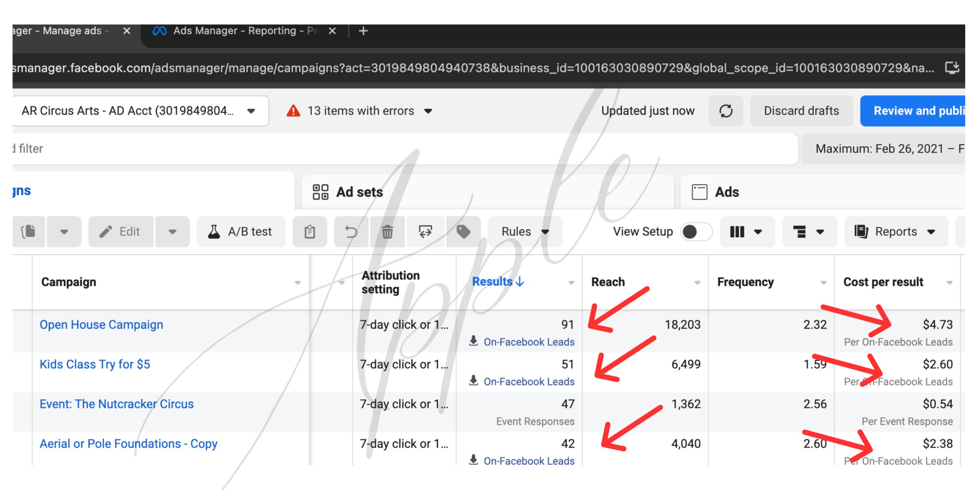Click the Reach column header
This screenshot has height=490, width=980.
(x=608, y=282)
